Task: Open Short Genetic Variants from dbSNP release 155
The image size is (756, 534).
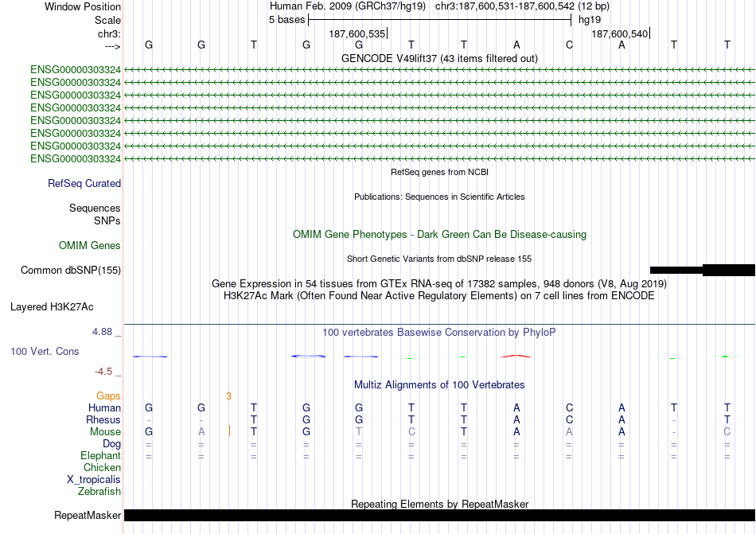Action: [439, 259]
